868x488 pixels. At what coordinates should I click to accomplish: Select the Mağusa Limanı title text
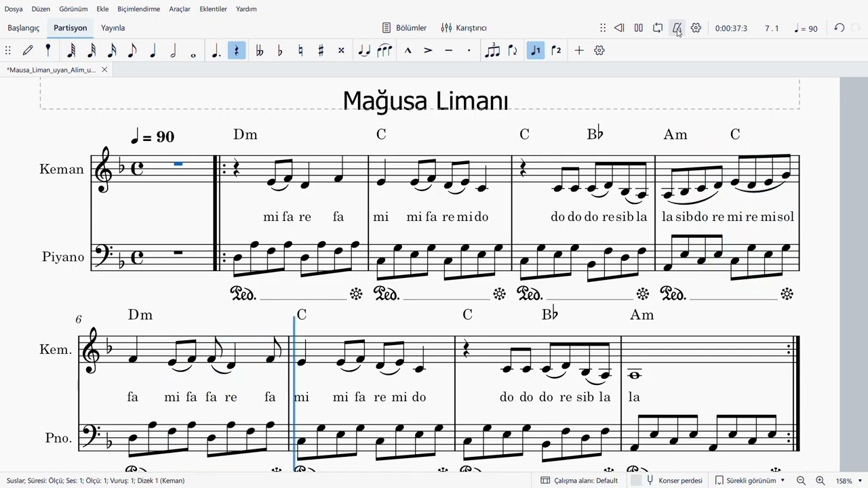point(425,100)
